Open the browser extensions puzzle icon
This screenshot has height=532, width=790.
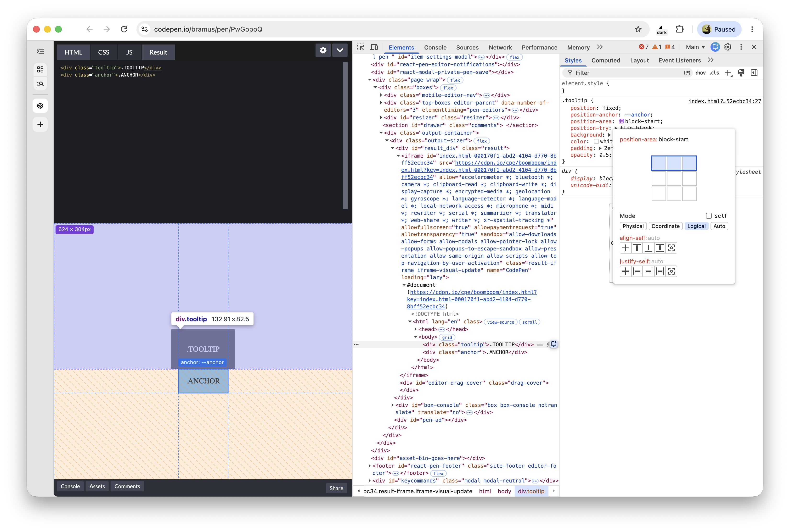point(679,29)
